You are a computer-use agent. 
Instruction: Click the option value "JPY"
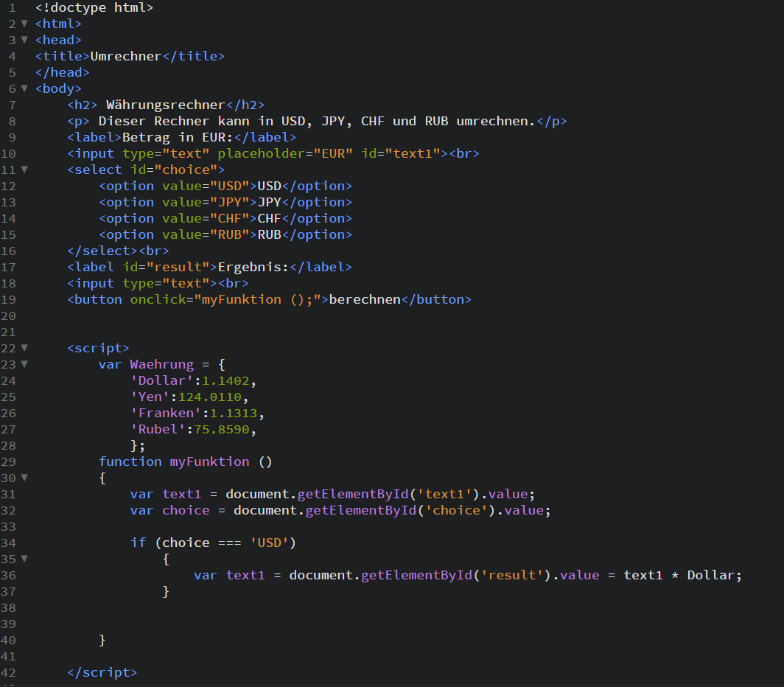tap(230, 202)
